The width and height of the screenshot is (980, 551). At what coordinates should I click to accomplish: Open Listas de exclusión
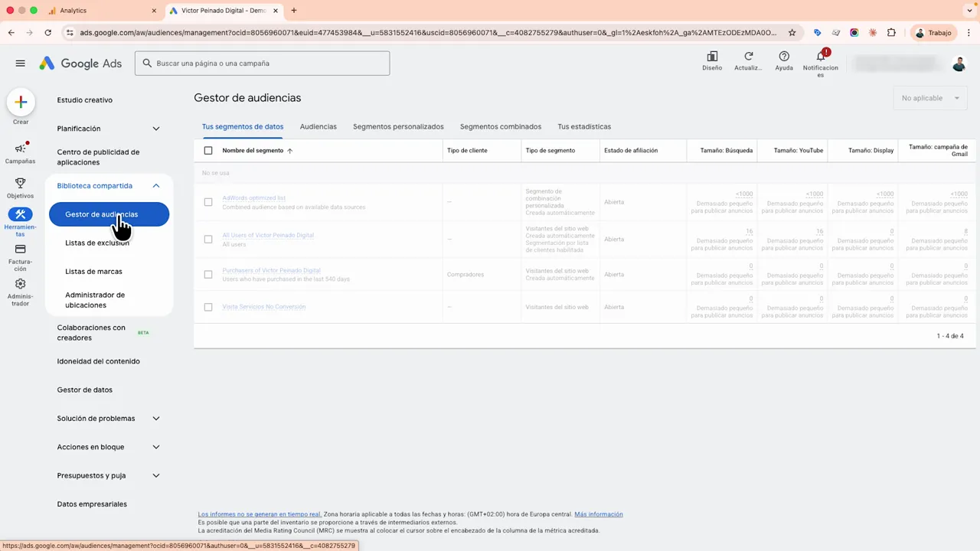point(97,243)
